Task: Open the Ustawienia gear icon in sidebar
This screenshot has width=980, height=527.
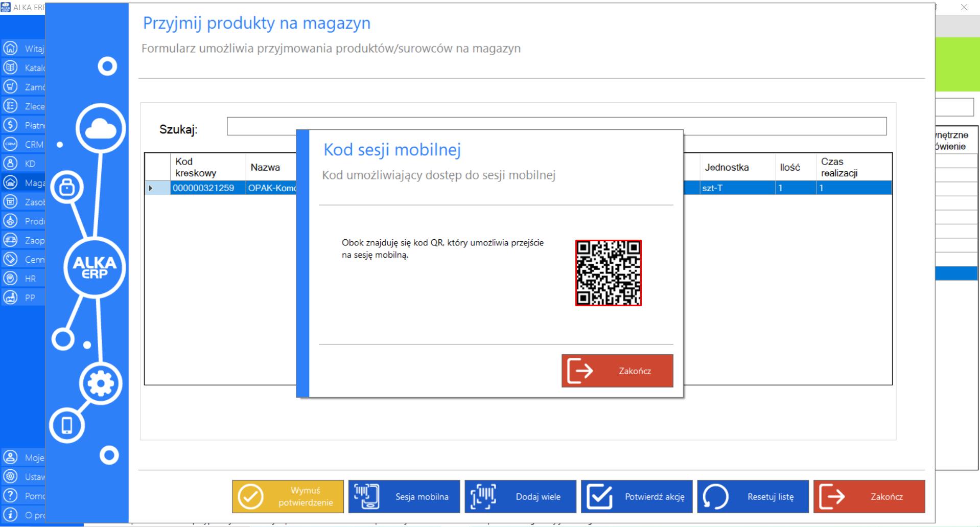Action: [x=10, y=476]
